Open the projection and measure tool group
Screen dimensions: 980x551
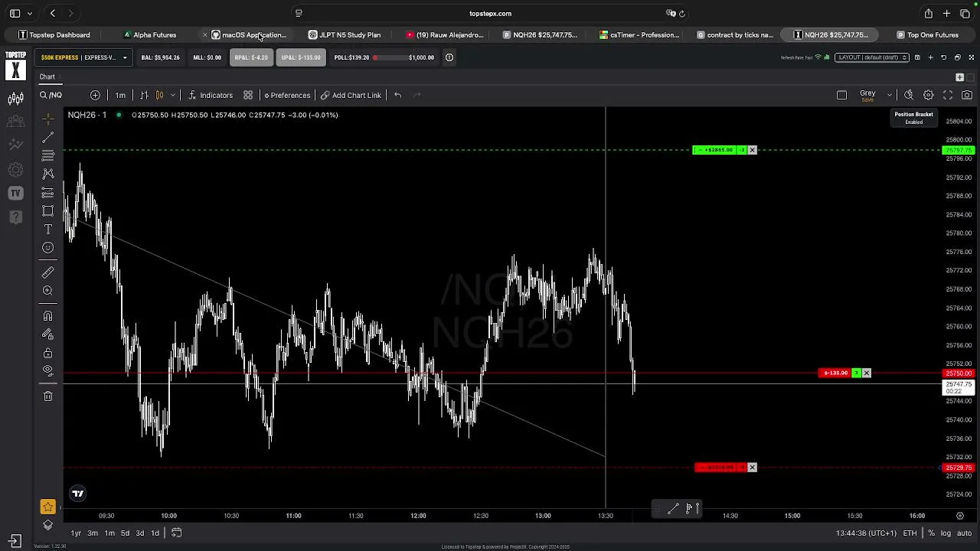click(47, 192)
